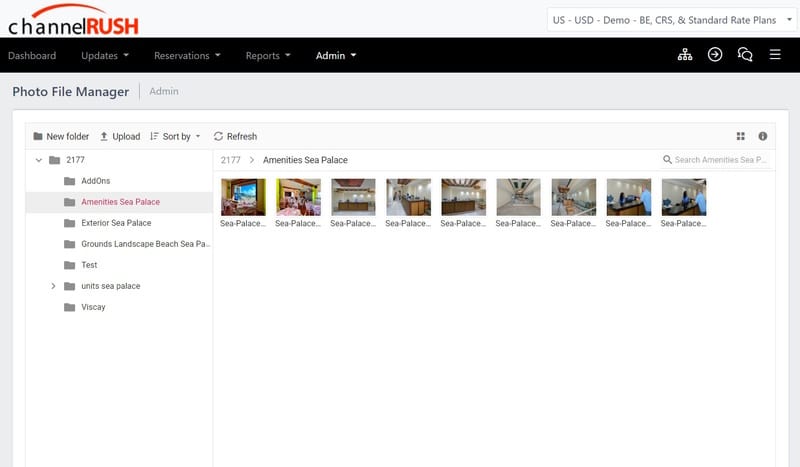800x467 pixels.
Task: Open Grounds Landscape Beach Sea Palace folder
Action: point(145,244)
